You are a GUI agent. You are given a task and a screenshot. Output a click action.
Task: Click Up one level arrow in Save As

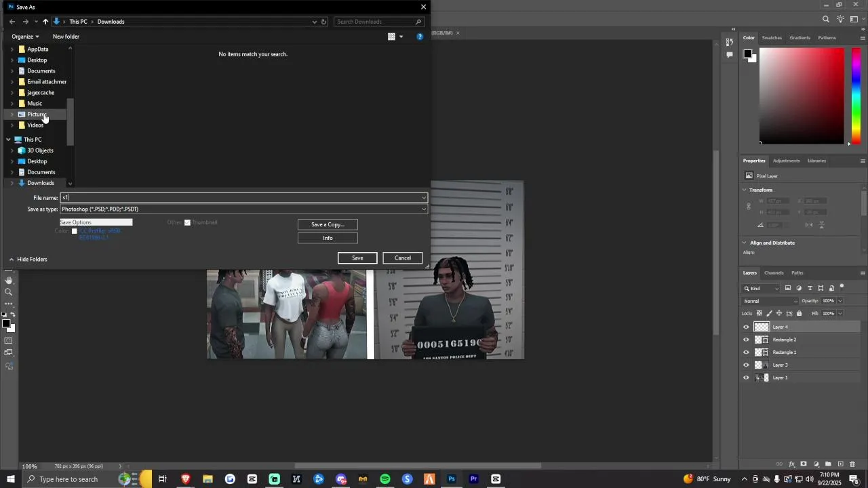point(45,22)
